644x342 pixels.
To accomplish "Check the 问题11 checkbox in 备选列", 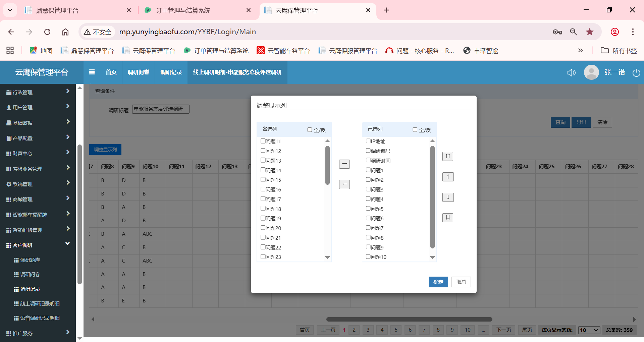I will (263, 141).
